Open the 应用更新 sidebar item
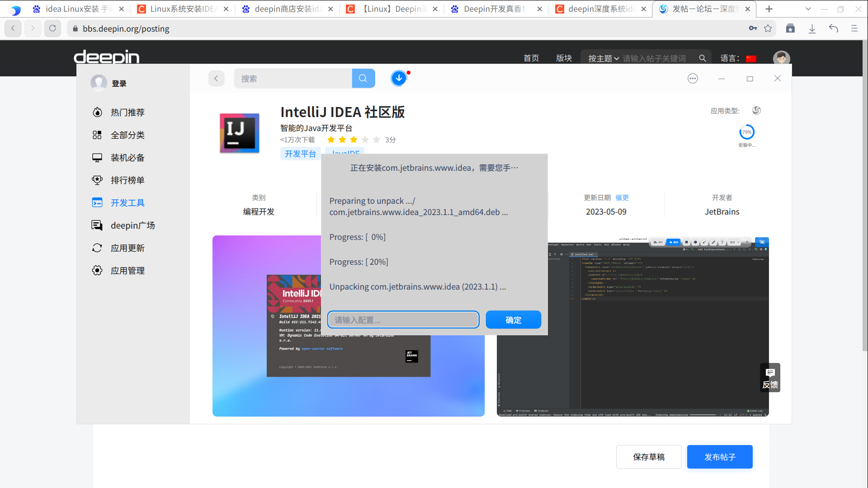The width and height of the screenshot is (868, 488). click(127, 248)
